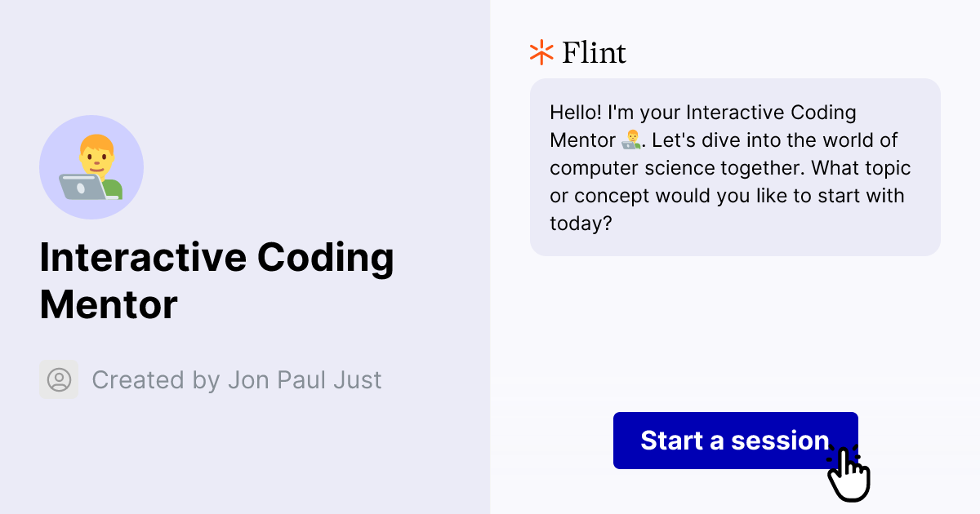The image size is (980, 514).
Task: Click the Interactive Coding Mentor heading
Action: click(x=216, y=281)
